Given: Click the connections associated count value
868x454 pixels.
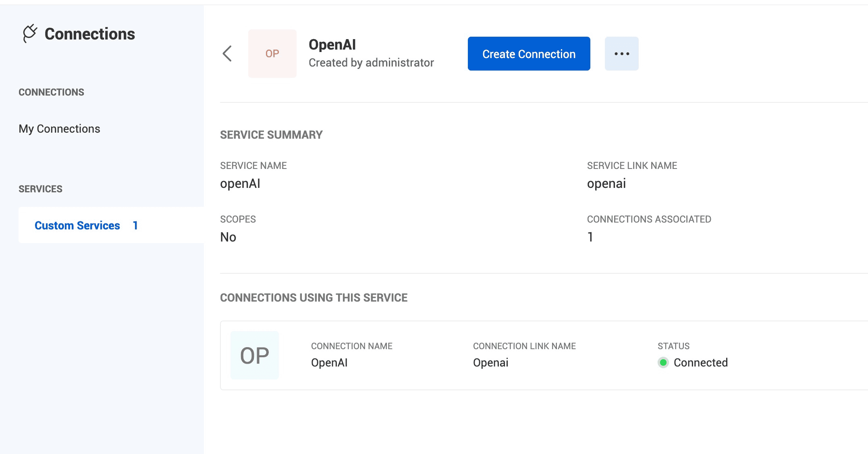Looking at the screenshot, I should (590, 237).
